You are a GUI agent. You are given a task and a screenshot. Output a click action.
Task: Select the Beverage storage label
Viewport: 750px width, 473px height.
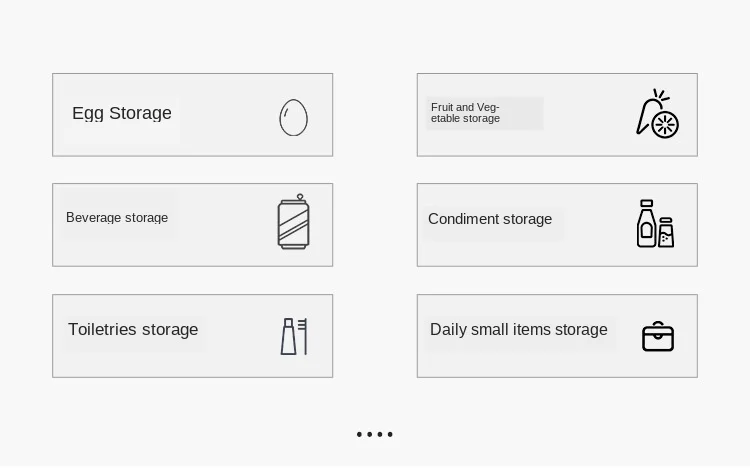(x=117, y=218)
